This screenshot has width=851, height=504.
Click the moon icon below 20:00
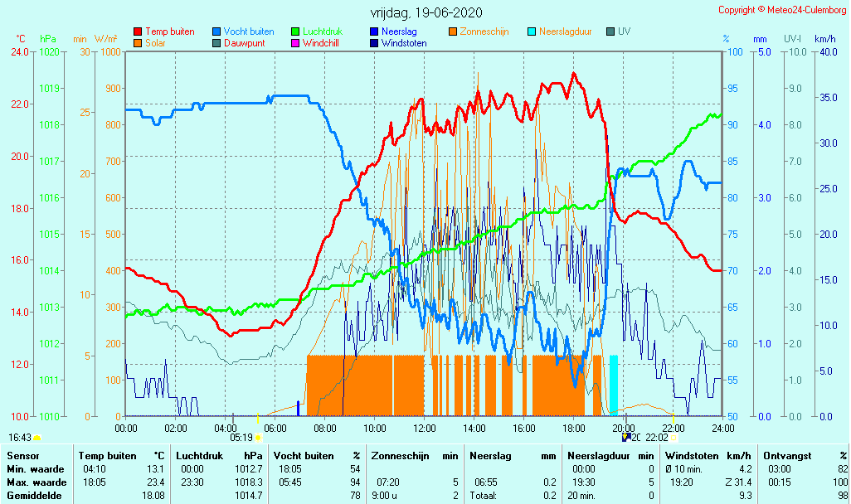point(625,437)
